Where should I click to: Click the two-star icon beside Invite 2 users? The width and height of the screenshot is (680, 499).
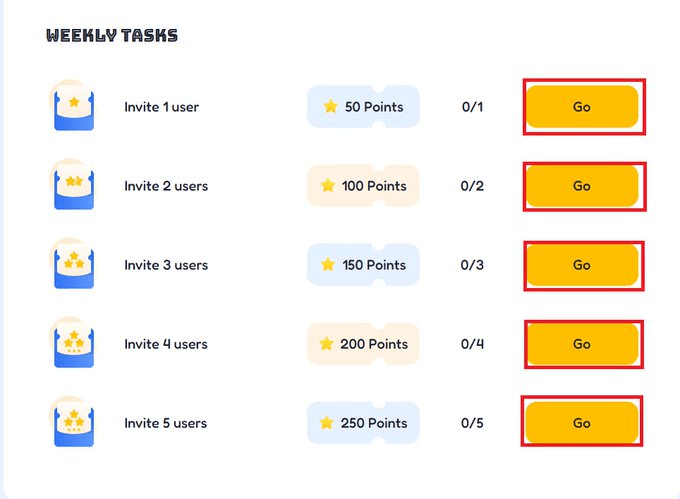tap(73, 185)
